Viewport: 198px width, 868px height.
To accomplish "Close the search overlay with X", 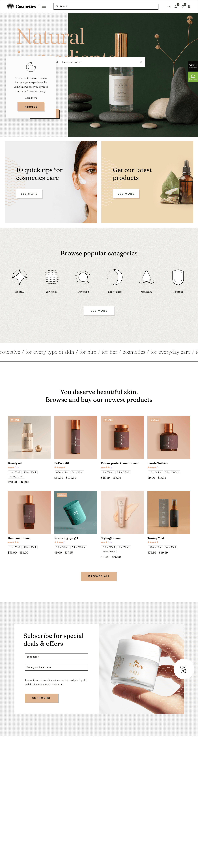I will tap(141, 62).
